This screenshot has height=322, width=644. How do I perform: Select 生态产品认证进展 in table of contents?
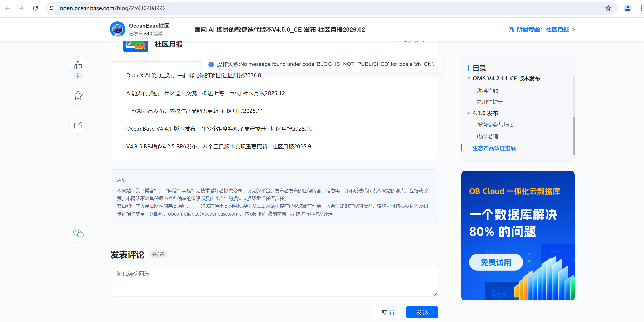click(494, 148)
